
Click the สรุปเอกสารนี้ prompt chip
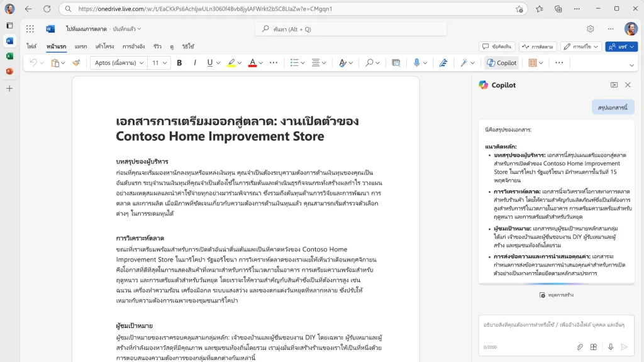click(613, 107)
